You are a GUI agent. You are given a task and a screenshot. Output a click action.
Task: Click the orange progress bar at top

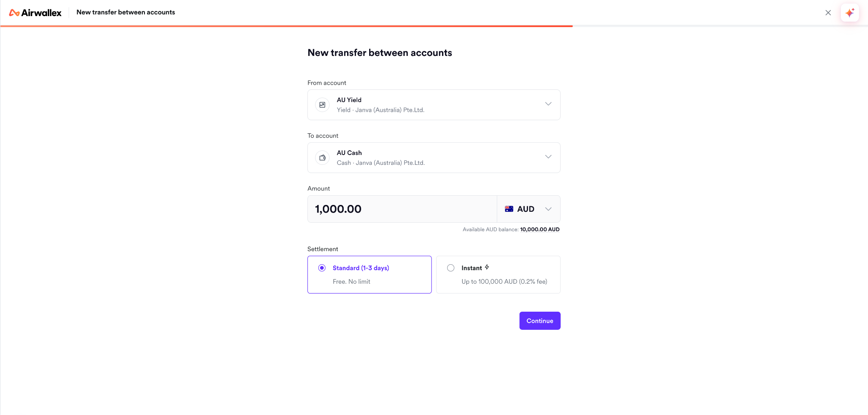tap(287, 26)
